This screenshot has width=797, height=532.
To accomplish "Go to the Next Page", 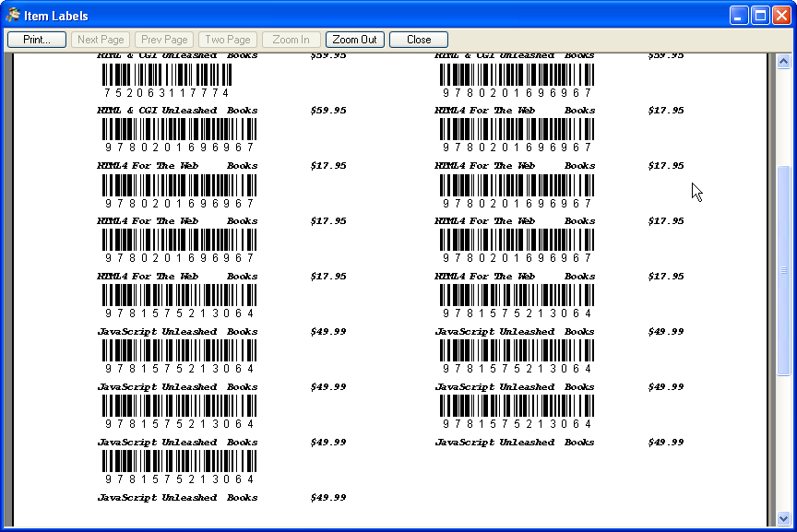I will [101, 40].
